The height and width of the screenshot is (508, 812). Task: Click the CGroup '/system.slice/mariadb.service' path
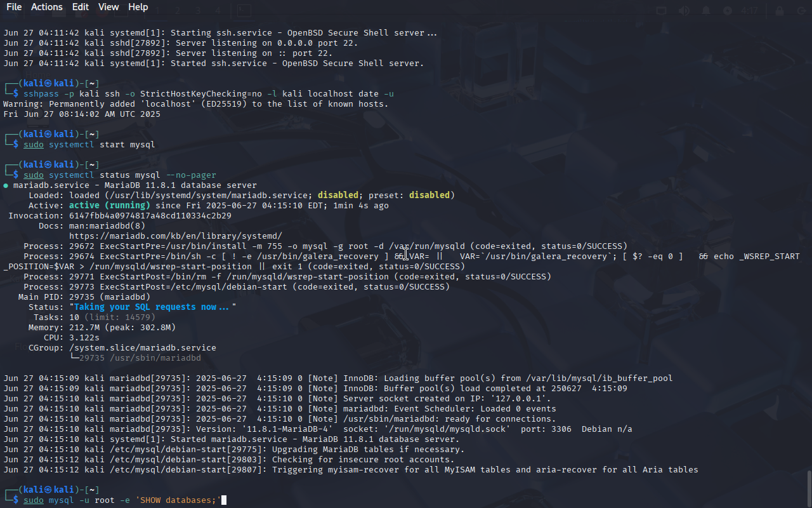tap(143, 348)
